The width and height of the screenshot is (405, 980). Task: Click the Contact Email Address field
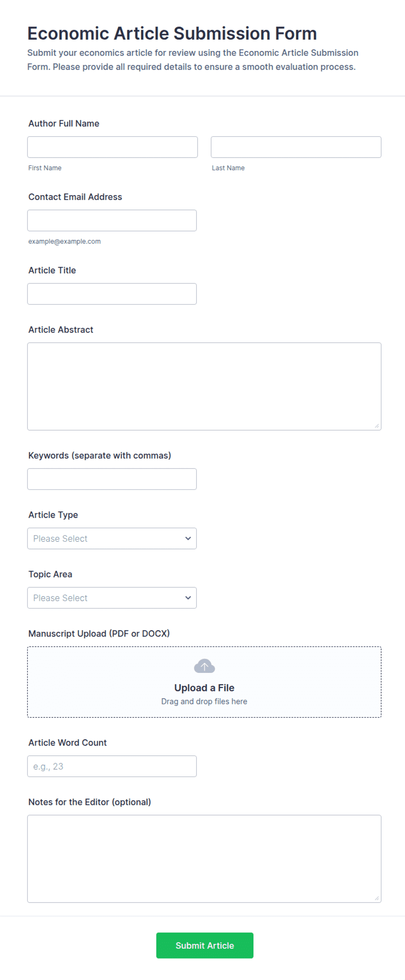point(112,221)
